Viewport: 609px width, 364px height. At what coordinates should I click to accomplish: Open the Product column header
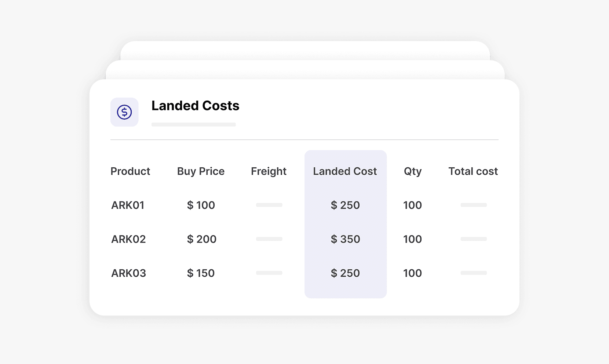(x=130, y=171)
